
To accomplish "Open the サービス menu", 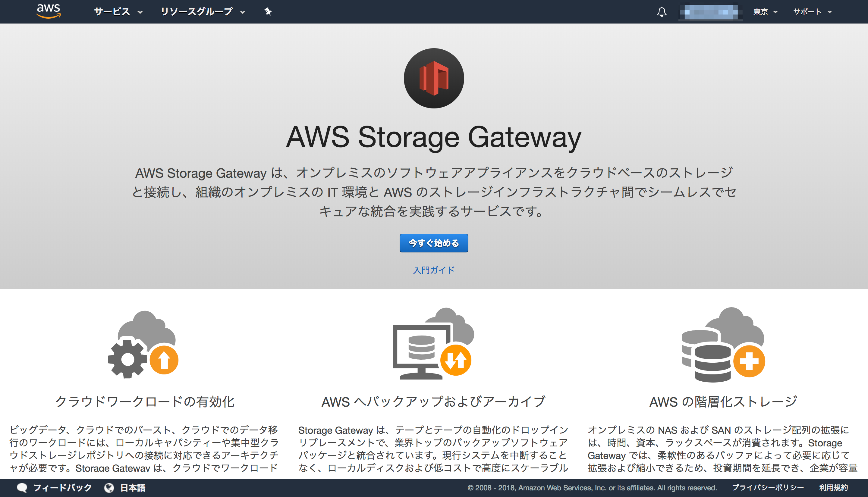I will click(x=118, y=11).
